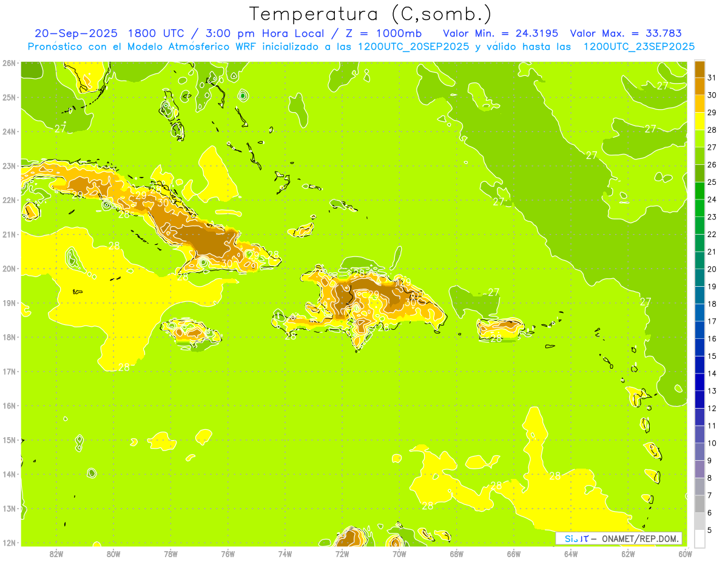This screenshot has width=728, height=562.
Task: Click the '31' label on the color scale
Action: (x=712, y=77)
